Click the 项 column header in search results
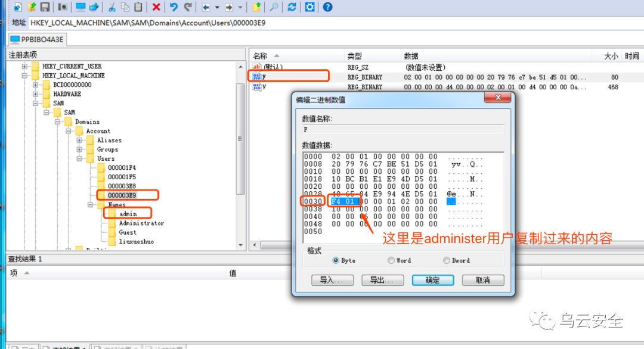 14,273
